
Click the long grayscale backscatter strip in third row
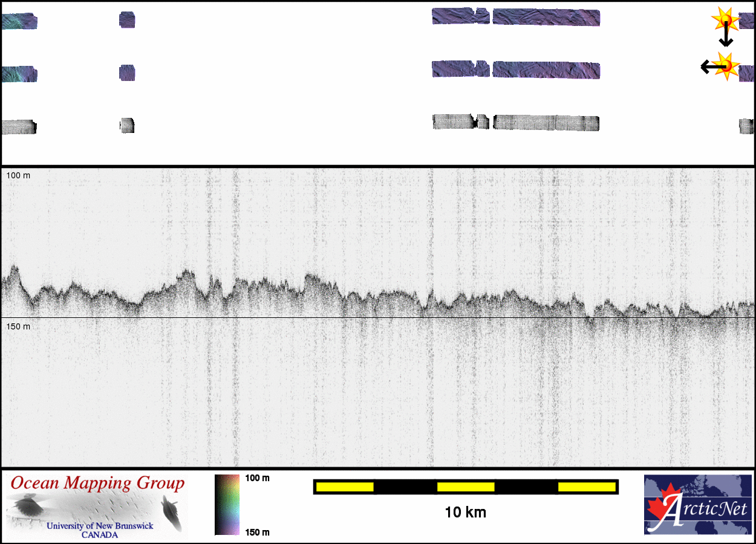[x=546, y=123]
